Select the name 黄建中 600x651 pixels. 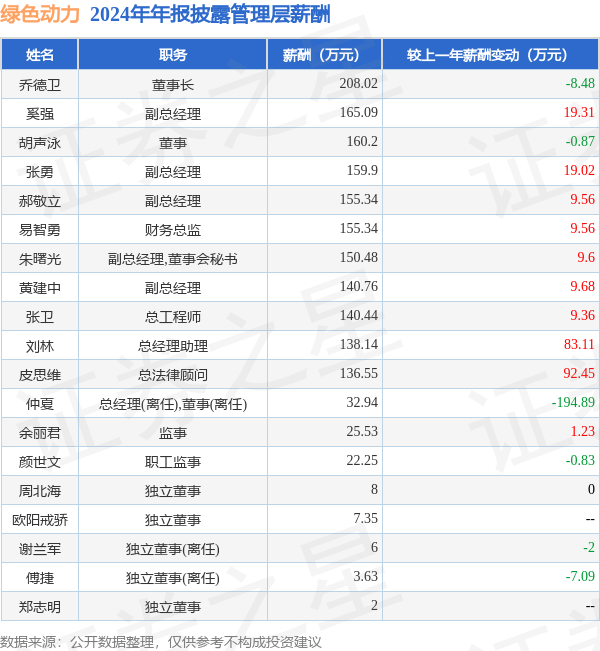click(39, 288)
